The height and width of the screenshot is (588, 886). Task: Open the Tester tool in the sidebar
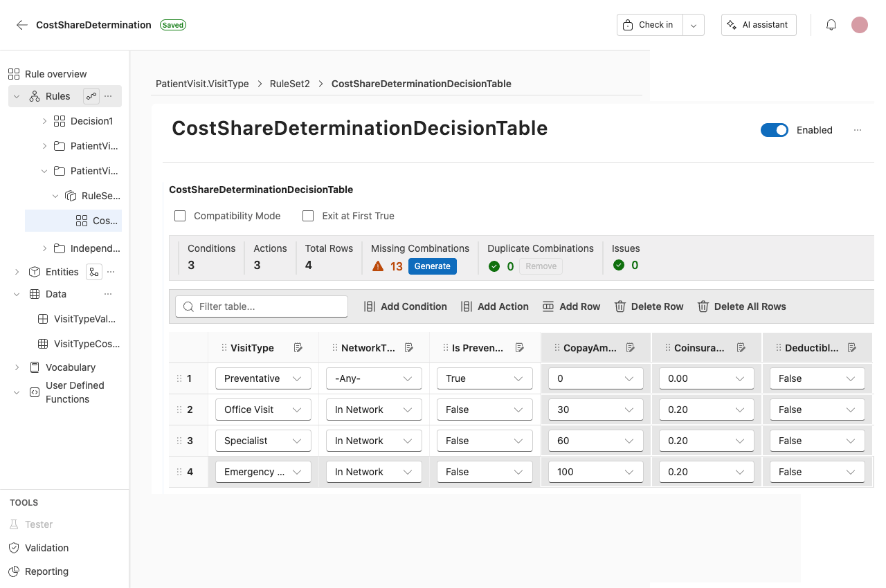click(39, 524)
